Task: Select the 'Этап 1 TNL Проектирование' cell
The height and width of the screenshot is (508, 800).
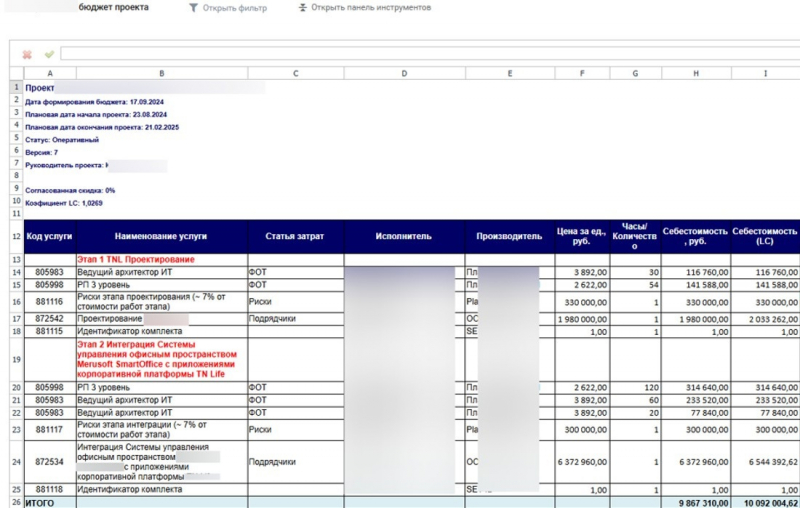Action: coord(135,259)
